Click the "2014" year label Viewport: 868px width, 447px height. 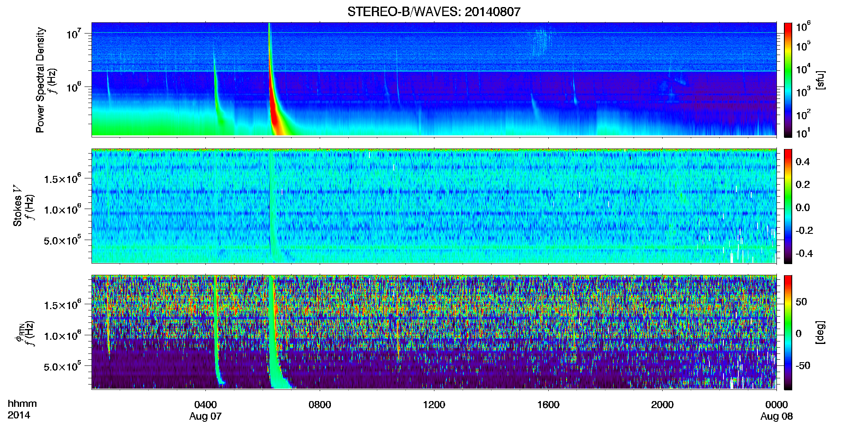19,415
